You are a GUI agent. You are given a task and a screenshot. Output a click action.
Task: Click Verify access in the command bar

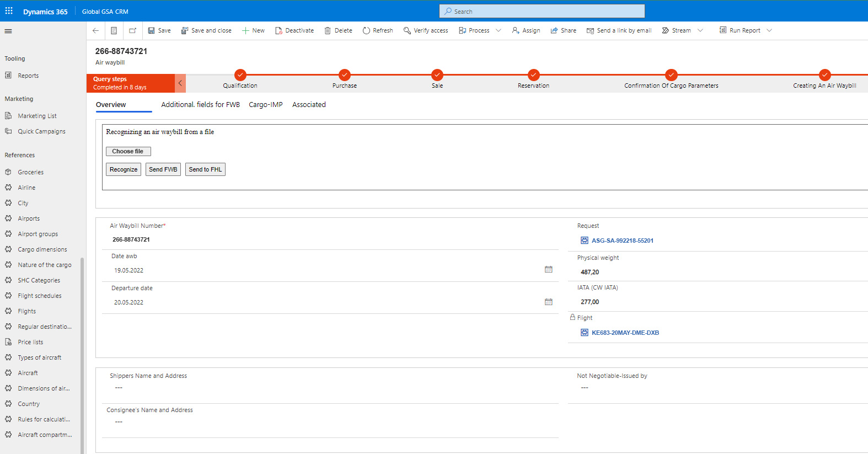[425, 30]
